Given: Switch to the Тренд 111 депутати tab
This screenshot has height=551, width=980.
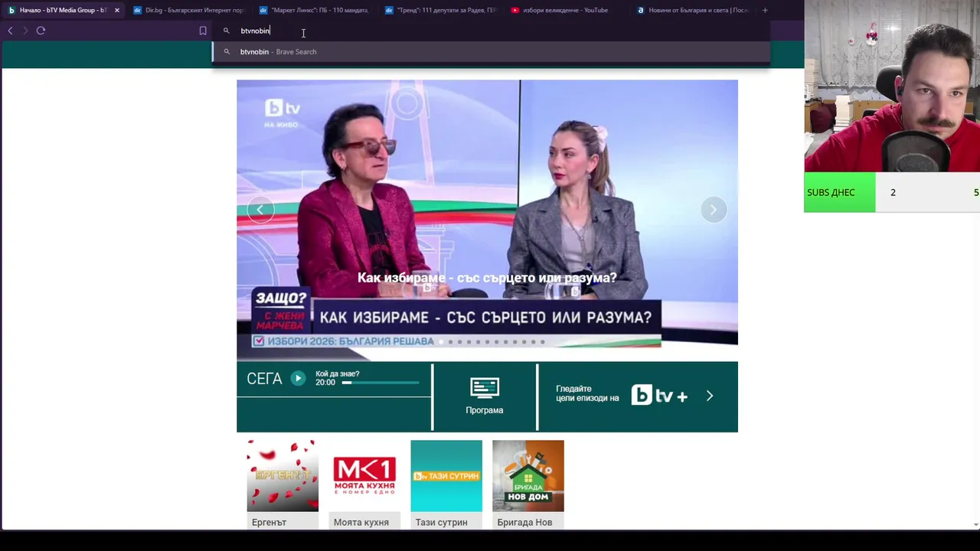Looking at the screenshot, I should (440, 10).
